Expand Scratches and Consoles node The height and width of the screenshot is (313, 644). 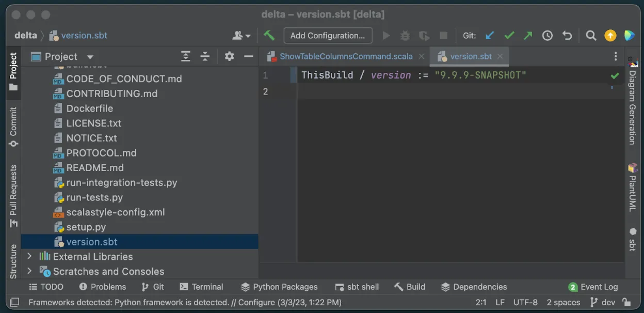click(x=29, y=271)
